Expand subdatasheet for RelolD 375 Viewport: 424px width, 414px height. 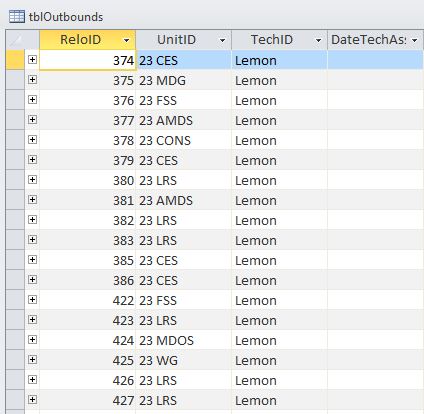(x=32, y=79)
